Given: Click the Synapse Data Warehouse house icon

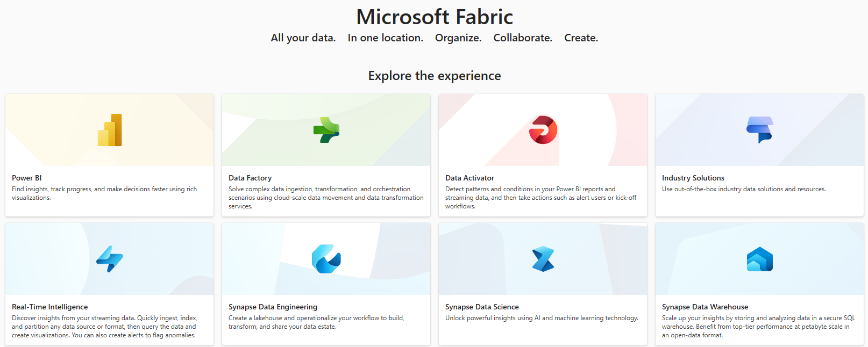Looking at the screenshot, I should pyautogui.click(x=759, y=259).
